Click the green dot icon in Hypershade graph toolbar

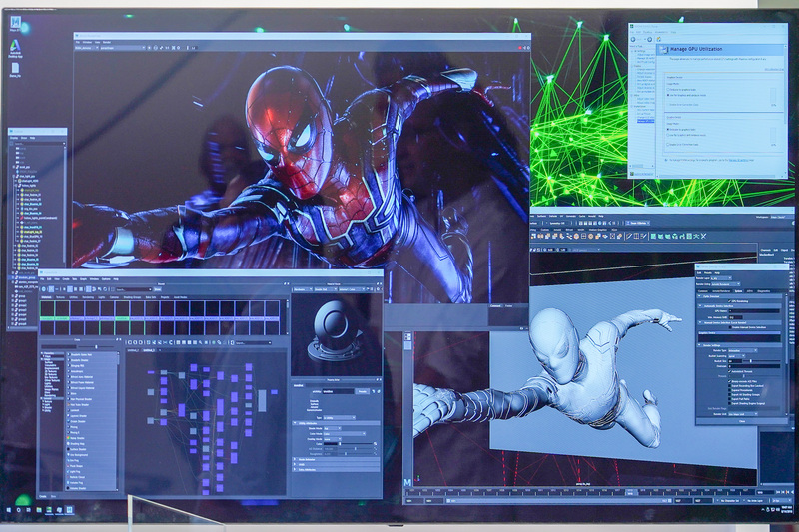coord(214,342)
